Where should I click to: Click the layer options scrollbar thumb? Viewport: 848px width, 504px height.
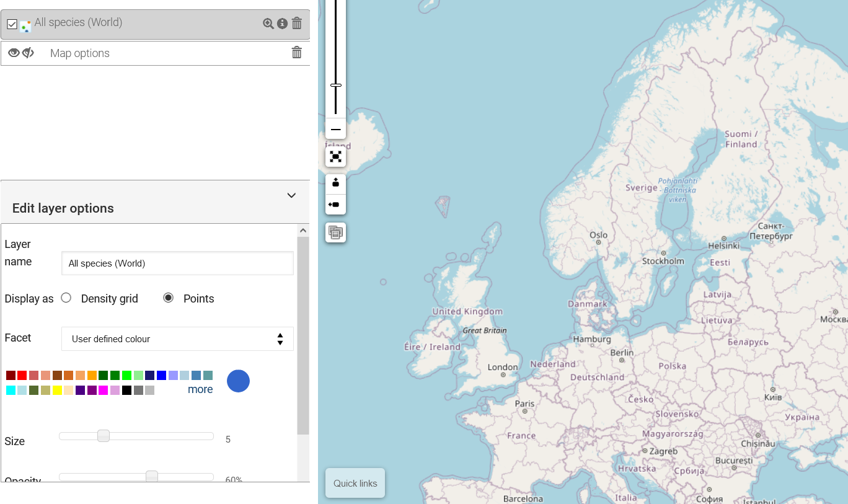[x=303, y=335]
